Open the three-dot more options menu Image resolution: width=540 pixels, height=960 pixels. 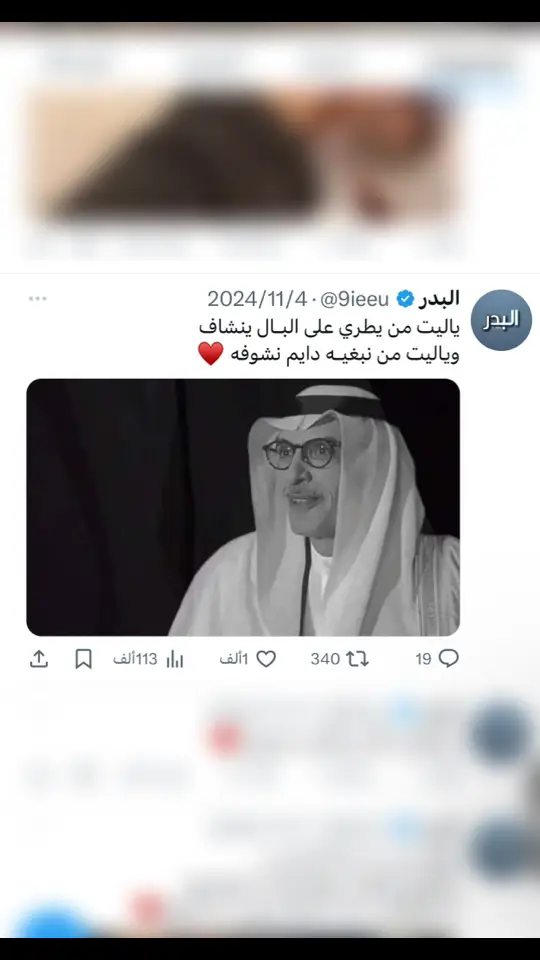(x=37, y=298)
